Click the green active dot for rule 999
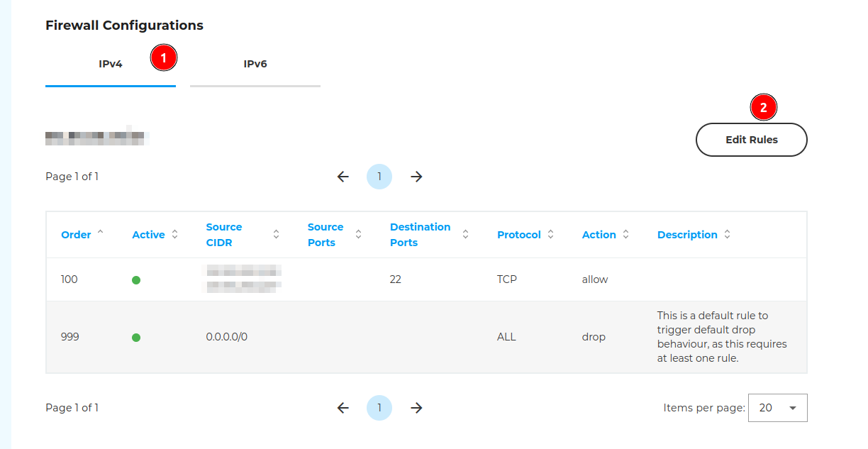 coord(136,338)
